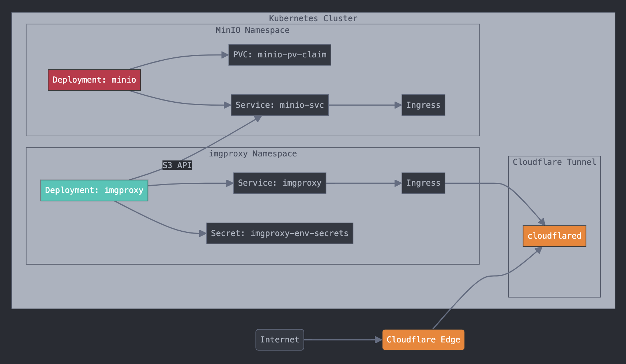Click arrowhead entering PVC: minio-pv-claim
The image size is (626, 364).
coord(225,55)
